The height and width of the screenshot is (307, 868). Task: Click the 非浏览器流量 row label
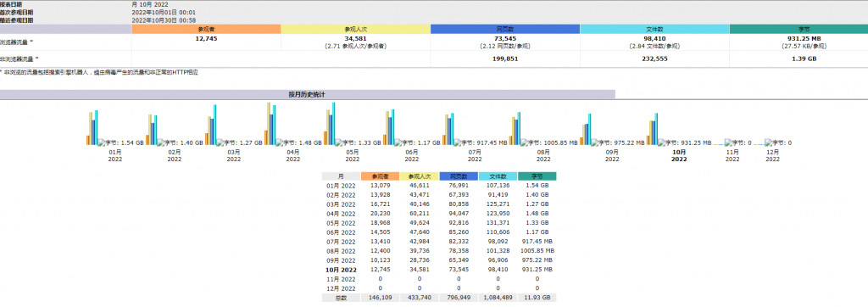tap(20, 59)
